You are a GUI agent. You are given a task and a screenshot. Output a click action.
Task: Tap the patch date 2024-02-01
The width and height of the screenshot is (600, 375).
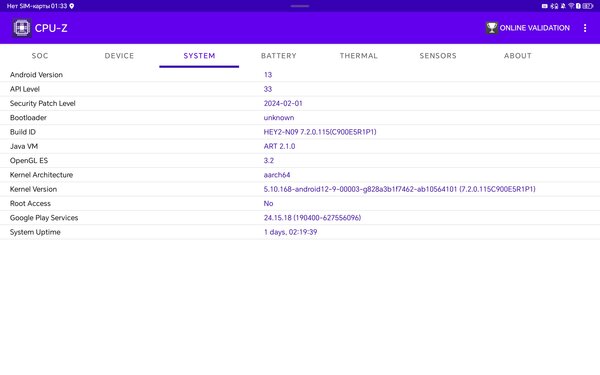coord(283,103)
